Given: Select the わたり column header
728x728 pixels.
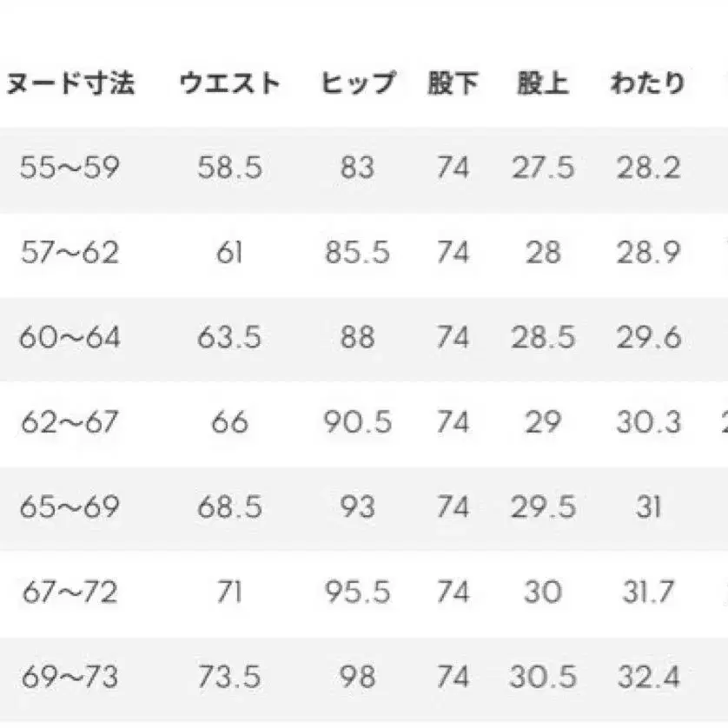Looking at the screenshot, I should pyautogui.click(x=647, y=84).
